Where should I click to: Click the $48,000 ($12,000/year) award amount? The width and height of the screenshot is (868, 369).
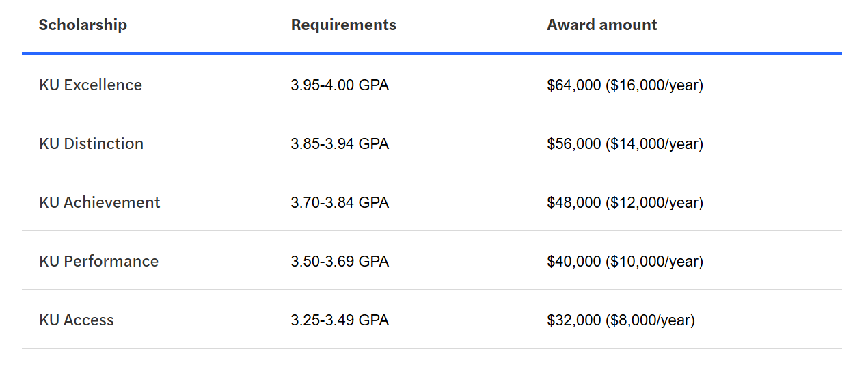point(625,203)
